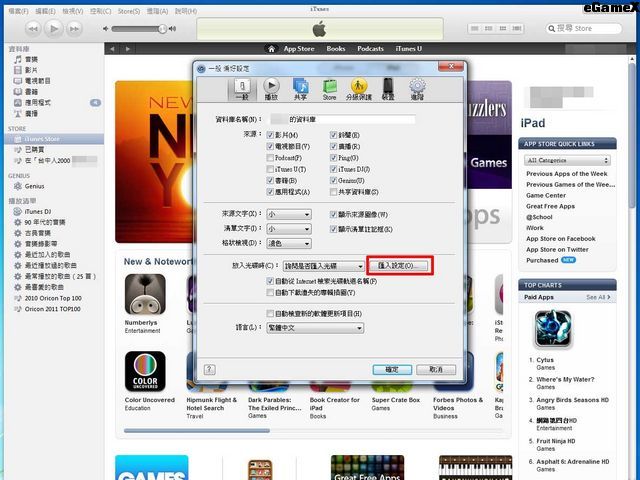Screen dimensions: 640x480
Task: Toggle the iTunes DJ(J) source checkbox
Action: pos(333,169)
